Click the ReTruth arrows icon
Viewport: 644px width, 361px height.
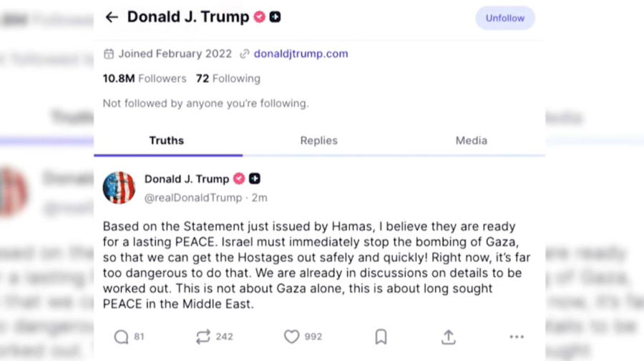[x=203, y=337]
